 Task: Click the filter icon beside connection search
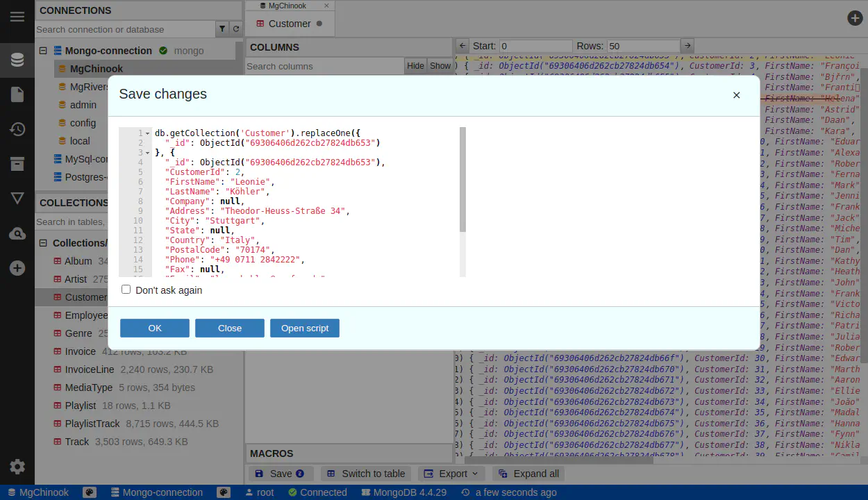(222, 29)
